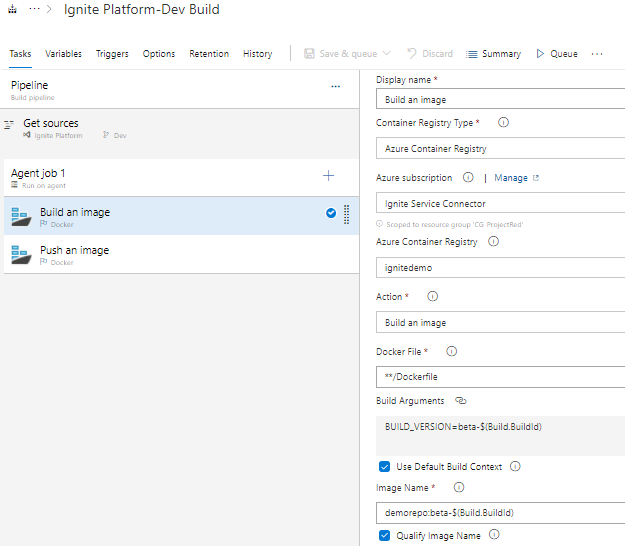The height and width of the screenshot is (546, 625).
Task: Switch to the Variables tab
Action: coord(63,54)
